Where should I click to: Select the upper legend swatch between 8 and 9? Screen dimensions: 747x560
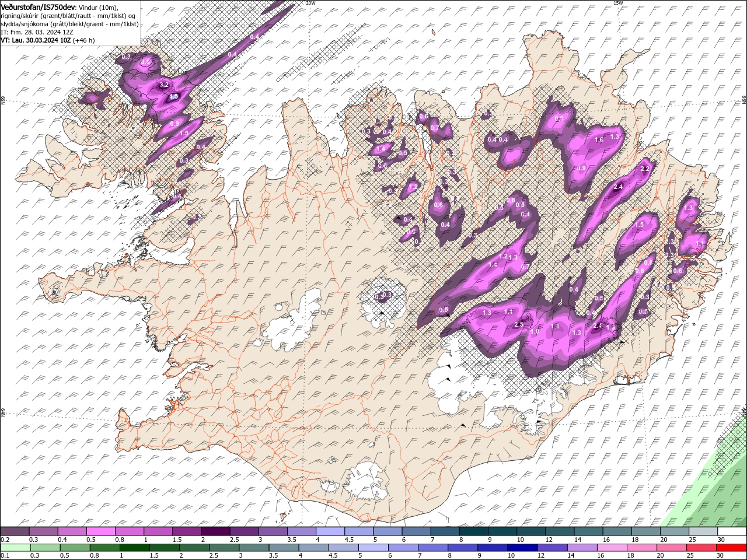pyautogui.click(x=474, y=531)
